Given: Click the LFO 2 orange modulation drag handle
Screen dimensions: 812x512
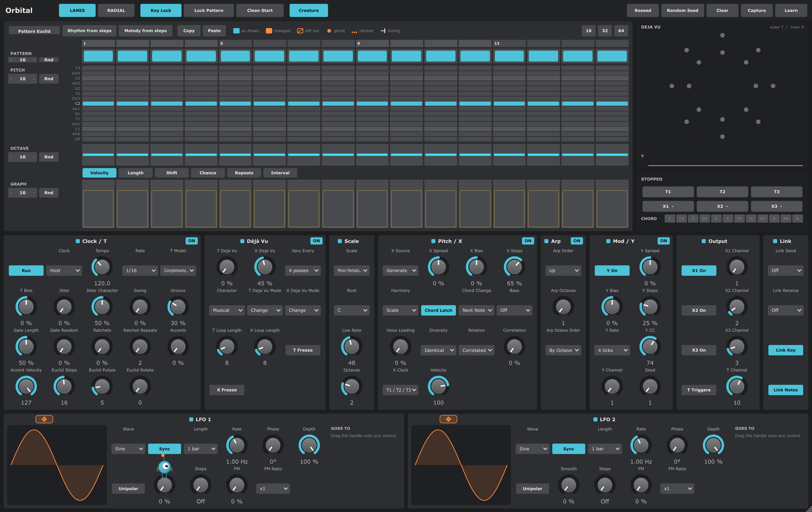Looking at the screenshot, I should (448, 419).
